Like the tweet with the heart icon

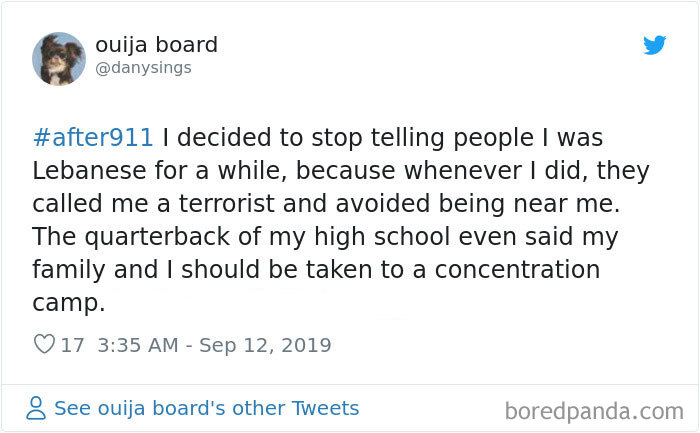(x=44, y=345)
